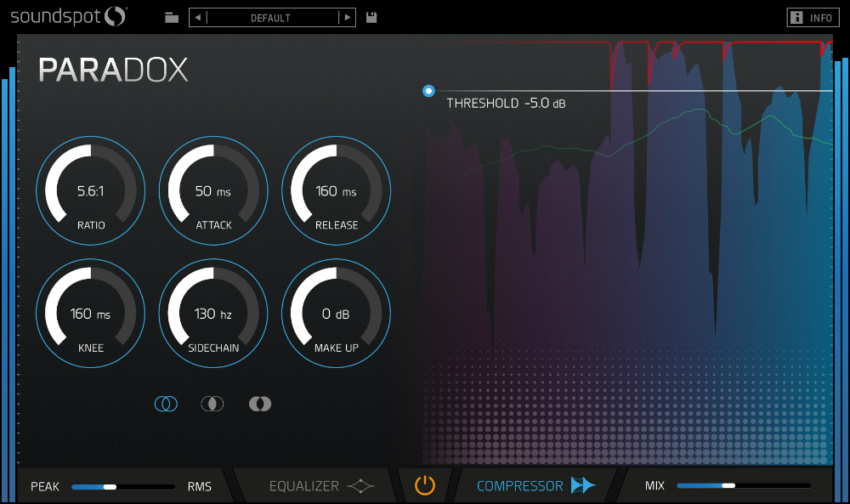
Task: Select the third overlapping-circles mode icon
Action: coord(260,404)
